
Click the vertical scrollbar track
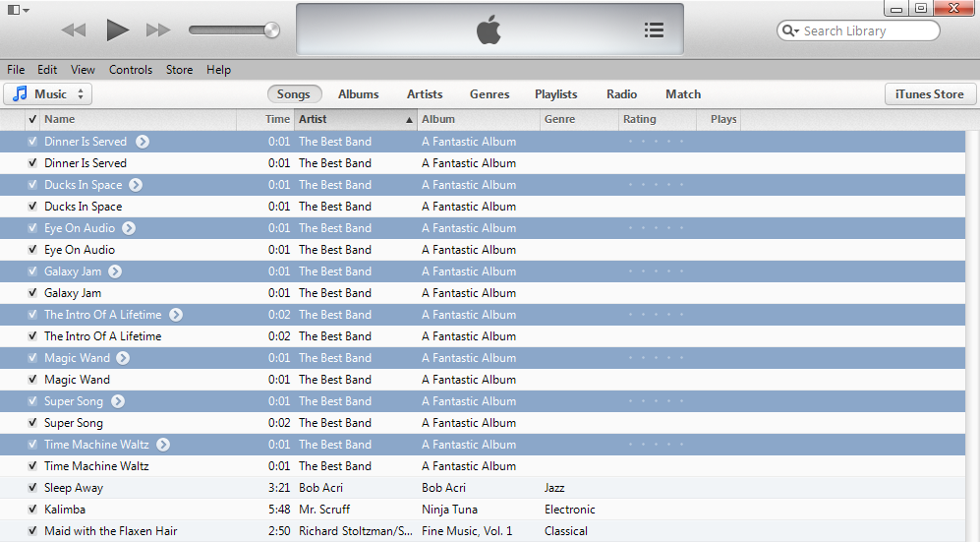click(x=972, y=335)
